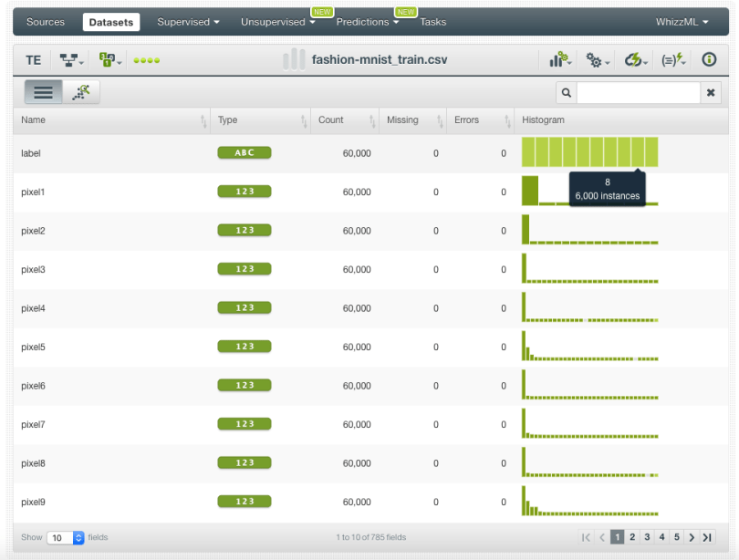Change the fields-per-page show selector

click(65, 538)
